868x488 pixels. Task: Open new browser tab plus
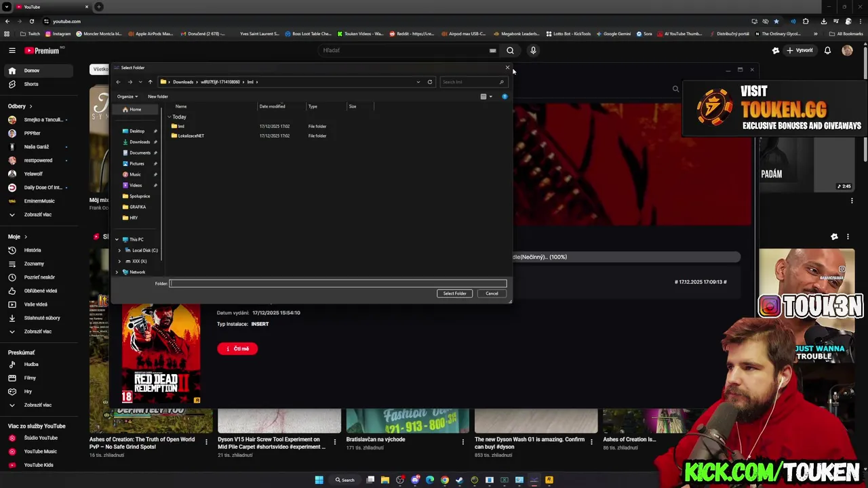click(99, 7)
